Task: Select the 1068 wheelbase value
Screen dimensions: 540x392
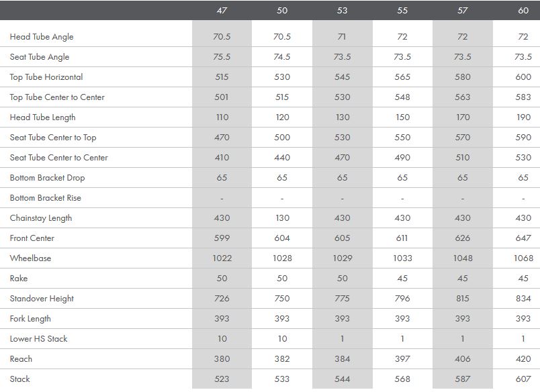Action: (x=523, y=258)
